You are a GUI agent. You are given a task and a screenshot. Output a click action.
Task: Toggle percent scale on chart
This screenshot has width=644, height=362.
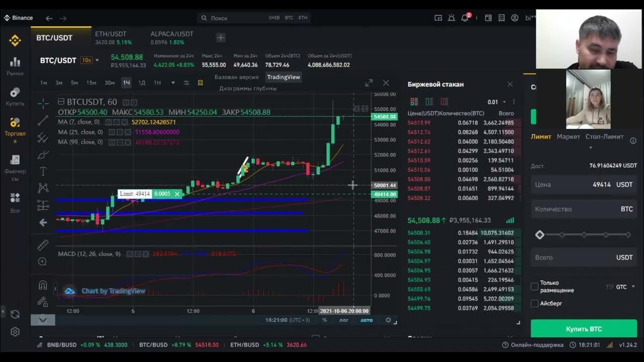click(x=325, y=320)
